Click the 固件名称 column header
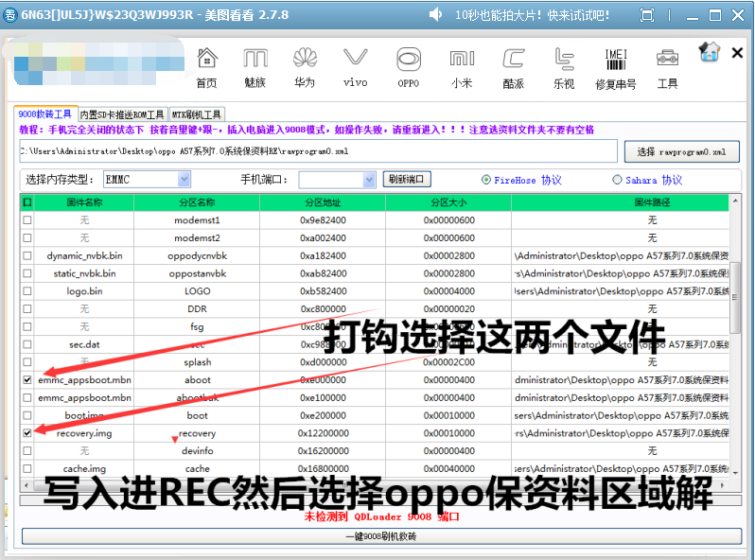The width and height of the screenshot is (755, 560). click(x=84, y=202)
